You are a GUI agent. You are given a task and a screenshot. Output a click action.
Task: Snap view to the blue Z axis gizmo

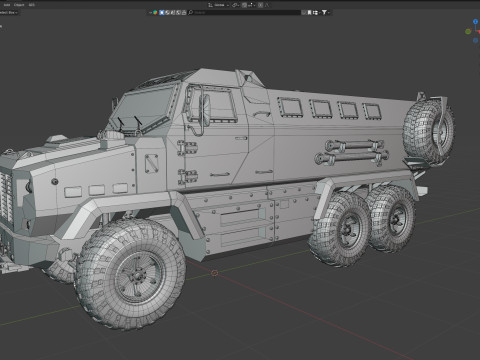click(476, 22)
